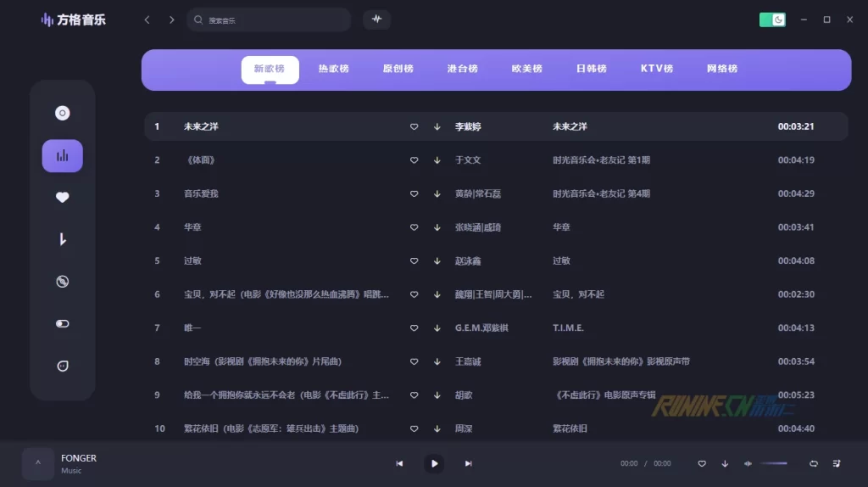Select the KTV榜 chart tab
The height and width of the screenshot is (487, 868).
click(656, 69)
